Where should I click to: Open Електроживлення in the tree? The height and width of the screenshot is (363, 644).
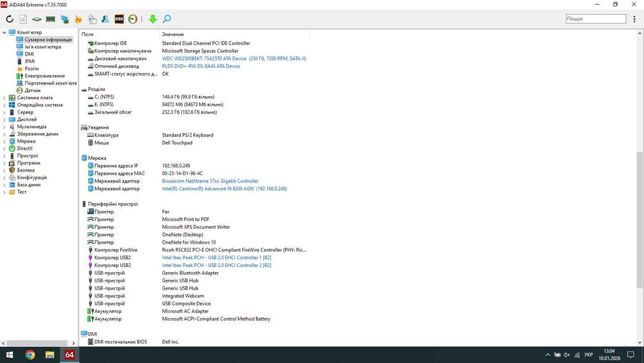(x=44, y=75)
